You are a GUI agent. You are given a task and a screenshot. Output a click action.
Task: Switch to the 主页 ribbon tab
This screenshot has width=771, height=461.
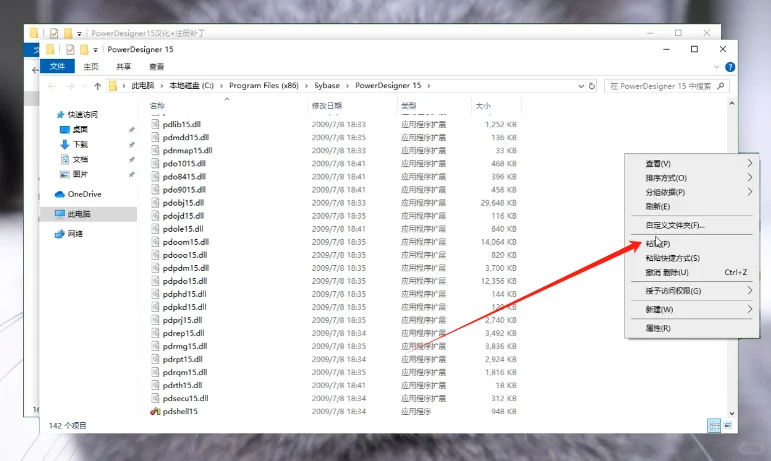(x=90, y=66)
